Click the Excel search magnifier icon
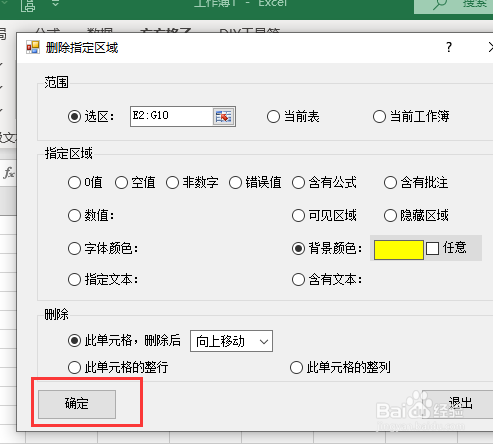This screenshot has width=493, height=444. pyautogui.click(x=440, y=4)
